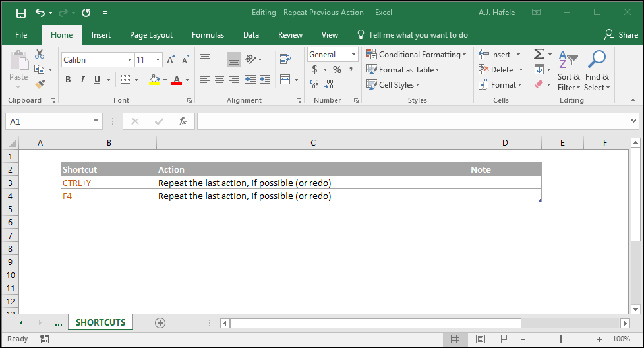644x348 pixels.
Task: Copy selection with the Copy icon
Action: coord(39,69)
